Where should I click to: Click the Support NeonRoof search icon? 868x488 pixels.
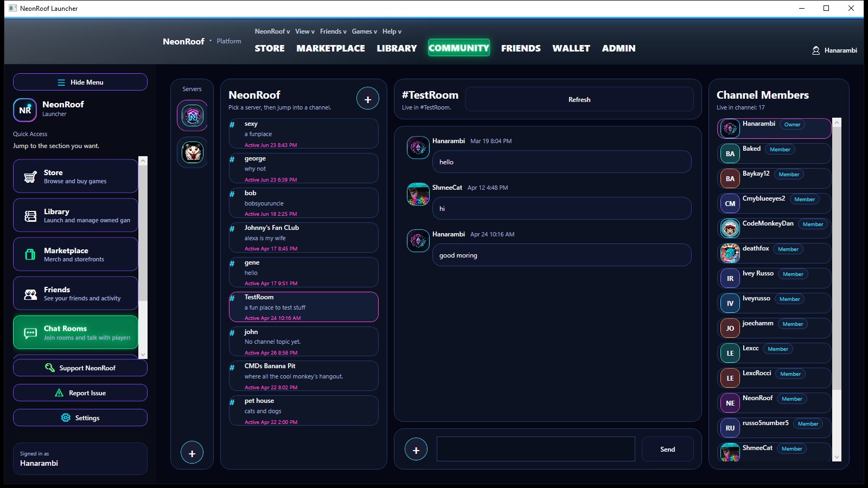click(50, 368)
